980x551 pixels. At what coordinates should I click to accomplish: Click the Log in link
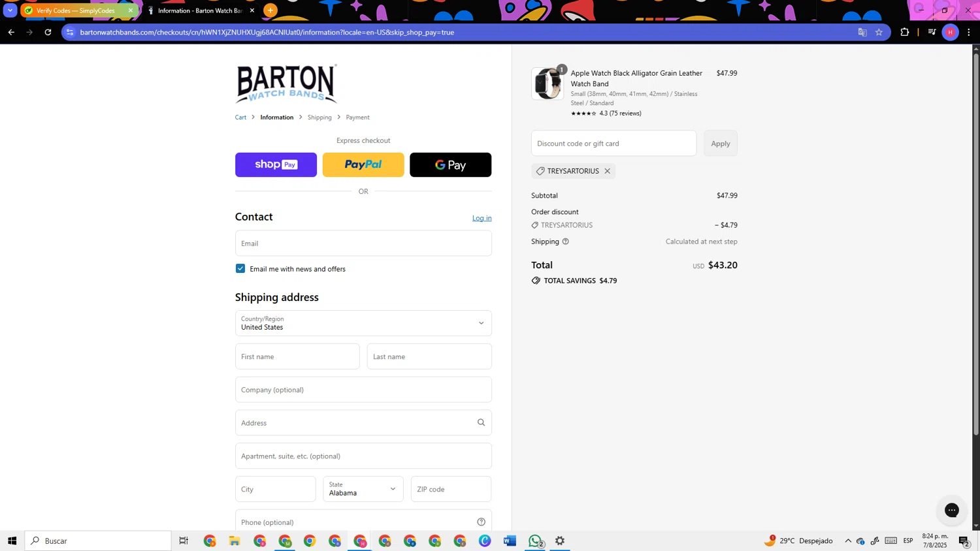point(482,218)
